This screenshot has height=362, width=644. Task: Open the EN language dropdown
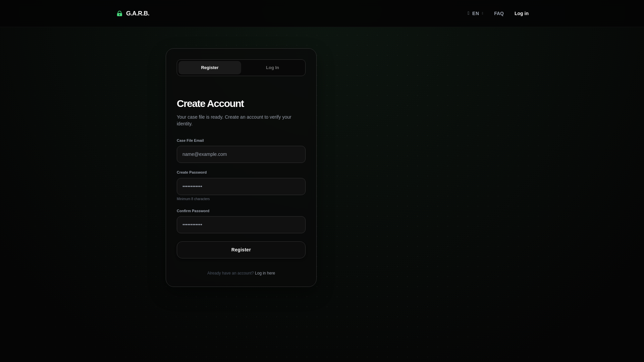tap(475, 13)
